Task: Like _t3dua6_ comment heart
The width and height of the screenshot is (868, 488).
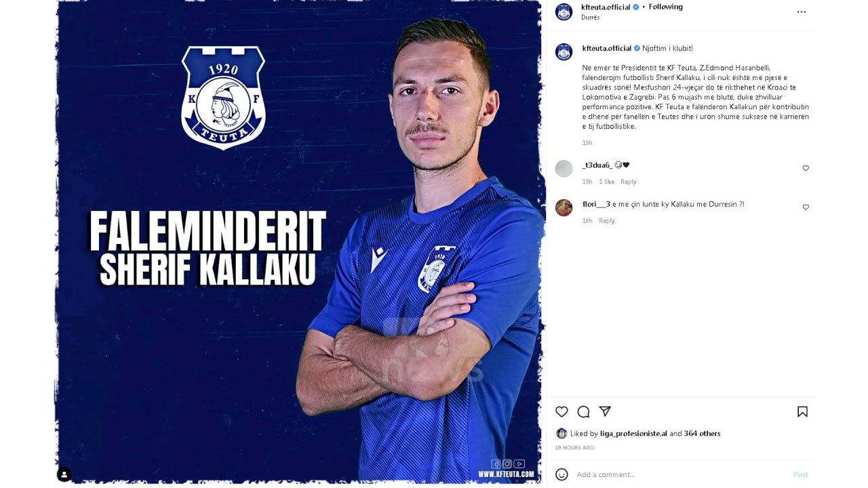Action: tap(806, 168)
